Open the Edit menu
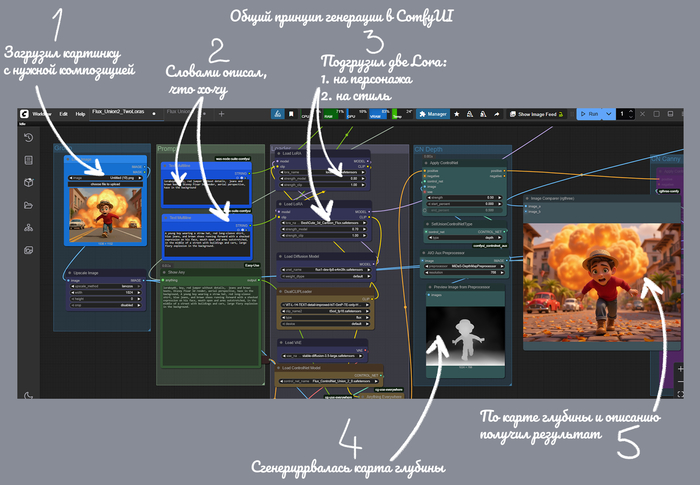 63,114
